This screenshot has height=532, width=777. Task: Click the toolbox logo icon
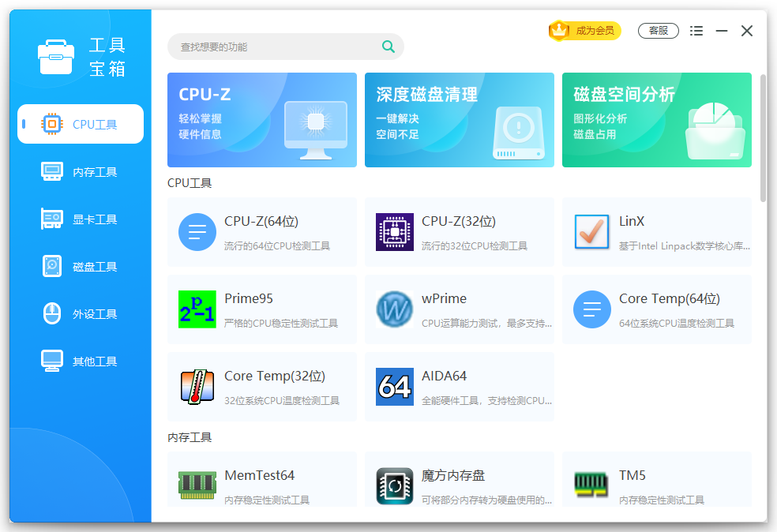pos(56,57)
